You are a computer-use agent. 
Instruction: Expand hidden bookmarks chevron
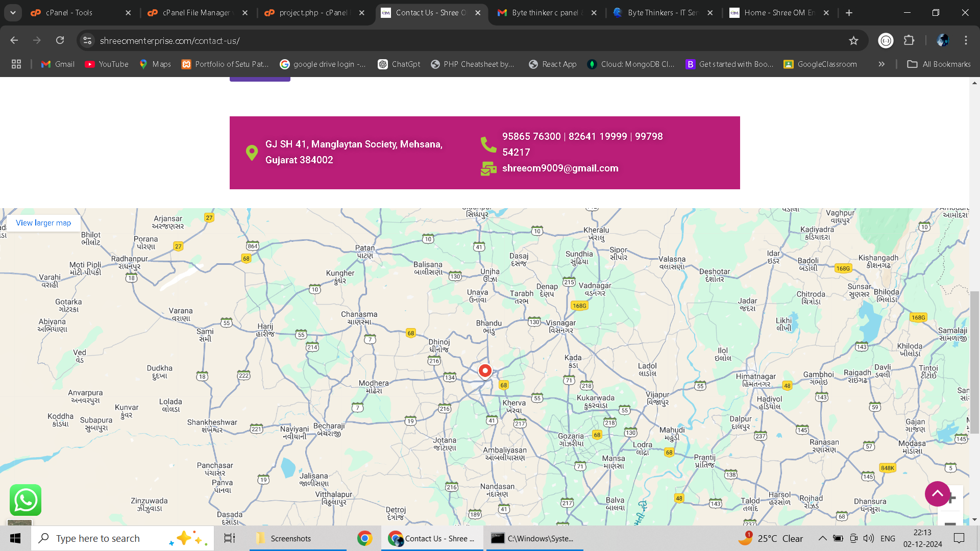(x=881, y=64)
